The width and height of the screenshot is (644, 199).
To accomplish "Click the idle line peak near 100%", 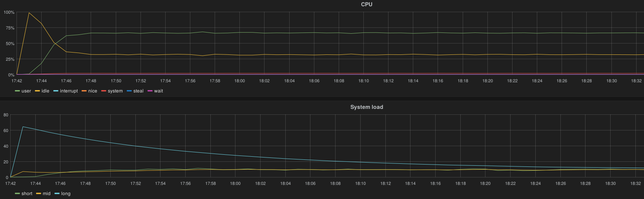I will tap(29, 13).
